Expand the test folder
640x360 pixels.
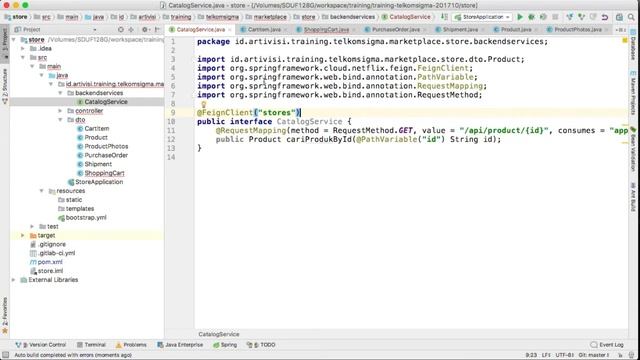(32, 226)
